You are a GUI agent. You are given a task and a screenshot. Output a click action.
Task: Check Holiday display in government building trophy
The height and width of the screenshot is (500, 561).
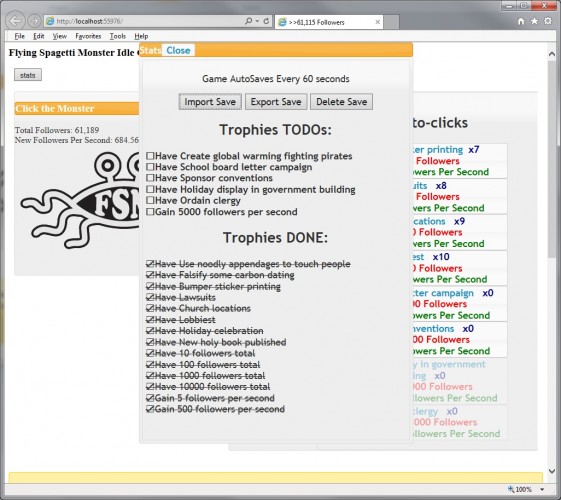tap(150, 189)
